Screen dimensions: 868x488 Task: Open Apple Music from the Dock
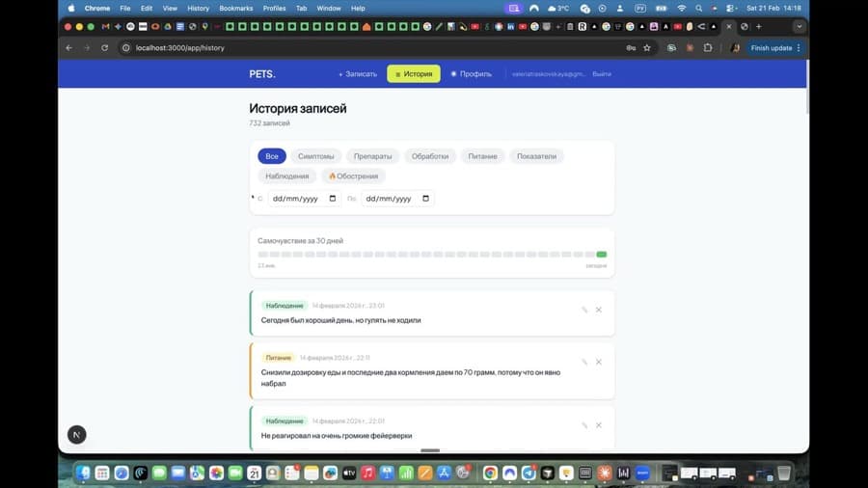point(367,474)
